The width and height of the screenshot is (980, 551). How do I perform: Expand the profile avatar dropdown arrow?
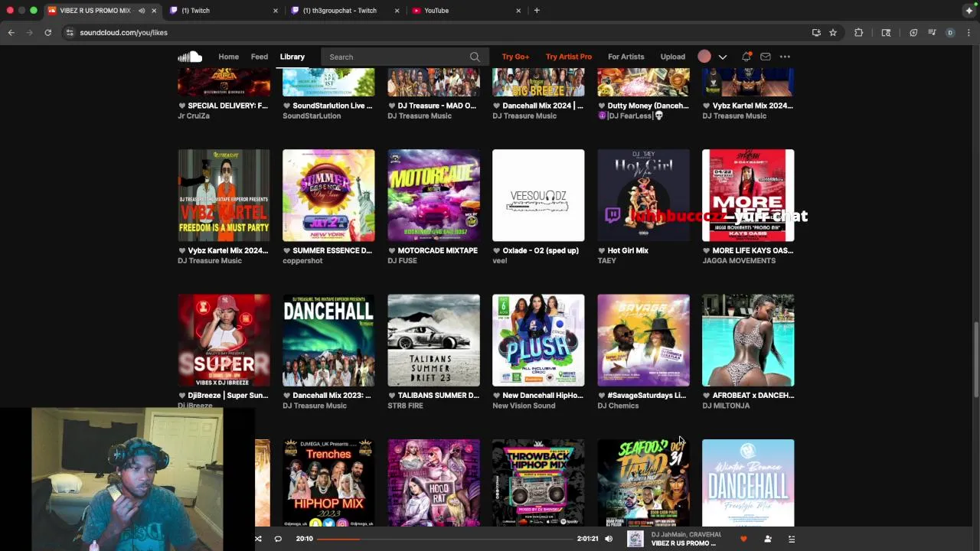pos(722,57)
